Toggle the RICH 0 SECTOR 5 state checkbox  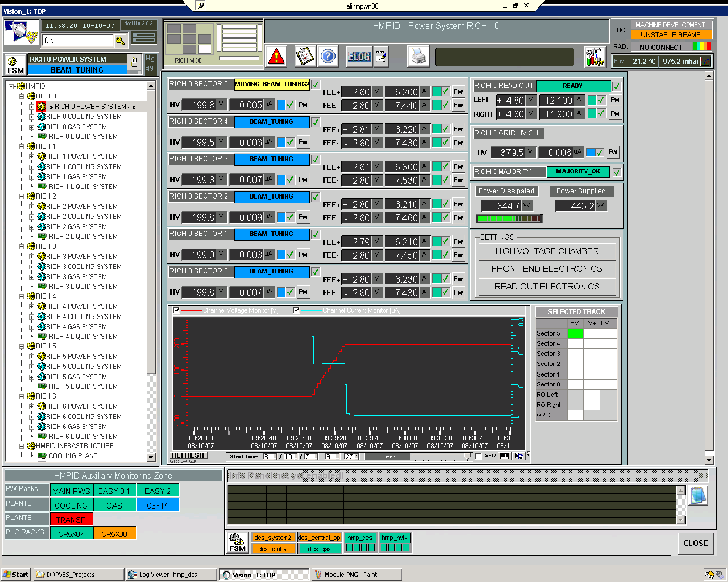pyautogui.click(x=315, y=84)
